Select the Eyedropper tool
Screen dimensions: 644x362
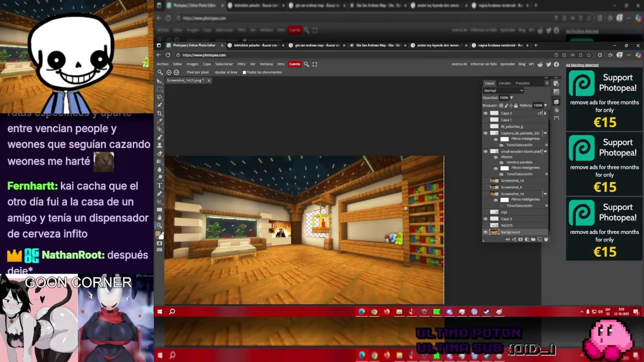tap(160, 121)
